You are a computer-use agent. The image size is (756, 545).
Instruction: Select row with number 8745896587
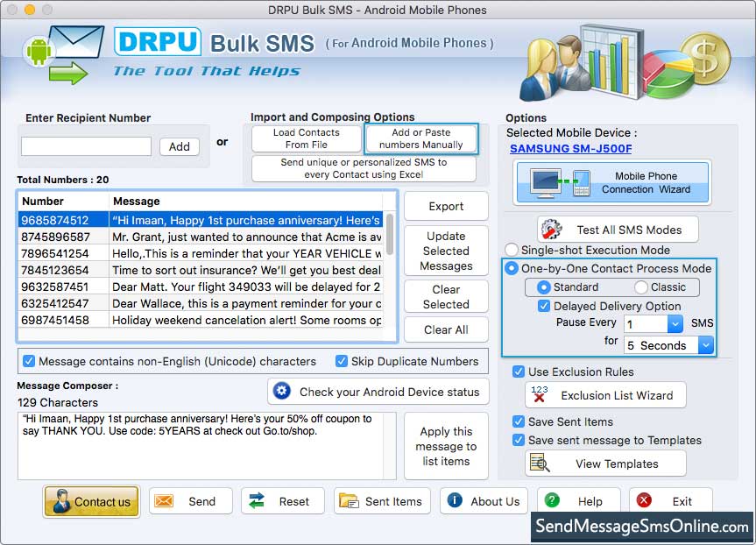[201, 237]
